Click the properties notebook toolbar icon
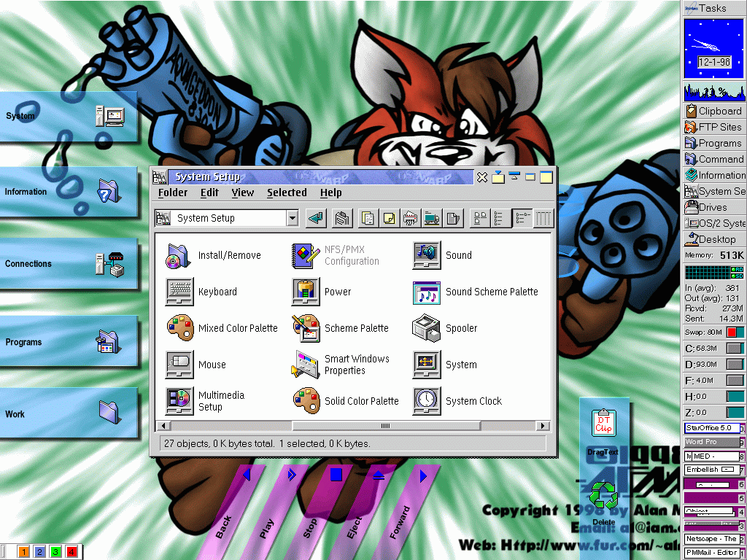Screen dimensions: 747x560 [342, 218]
